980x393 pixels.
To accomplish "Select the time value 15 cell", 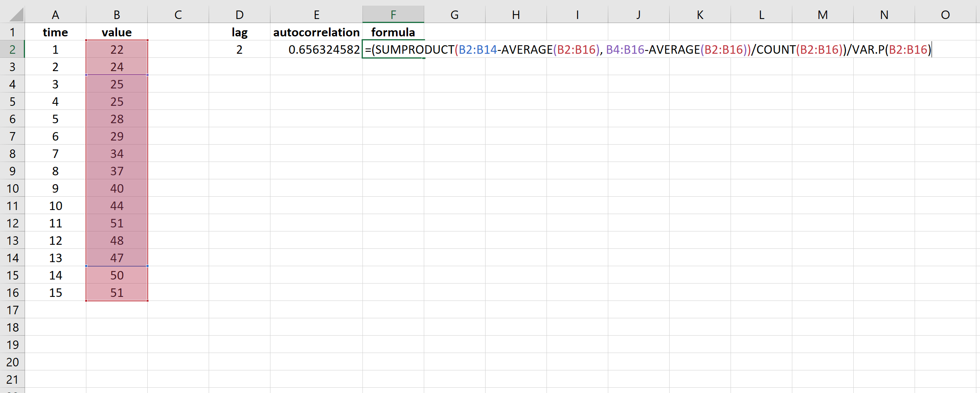I will coord(55,292).
